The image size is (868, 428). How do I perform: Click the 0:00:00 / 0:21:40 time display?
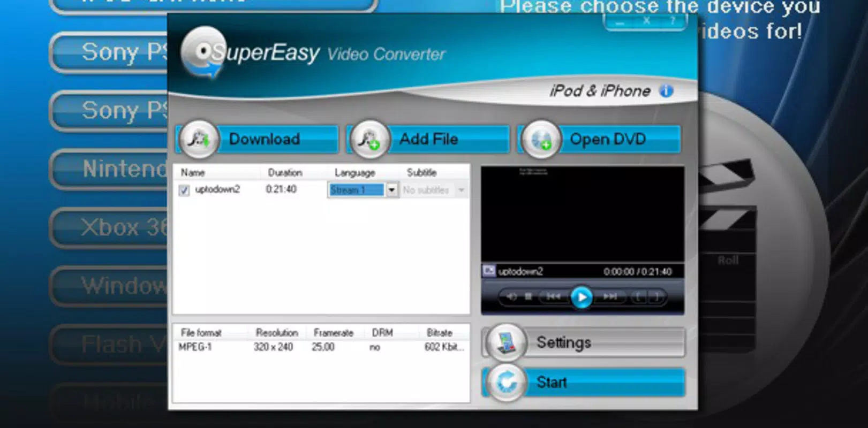click(637, 271)
